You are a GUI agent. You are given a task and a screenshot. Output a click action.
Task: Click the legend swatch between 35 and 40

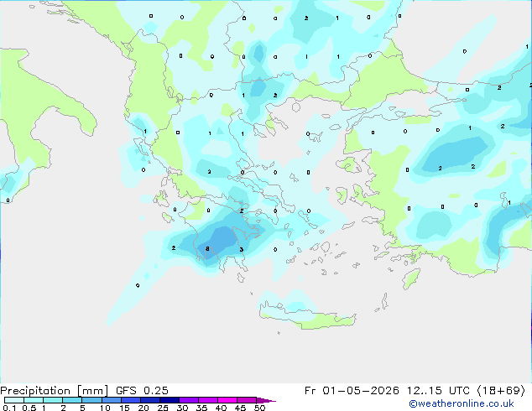pos(208,400)
